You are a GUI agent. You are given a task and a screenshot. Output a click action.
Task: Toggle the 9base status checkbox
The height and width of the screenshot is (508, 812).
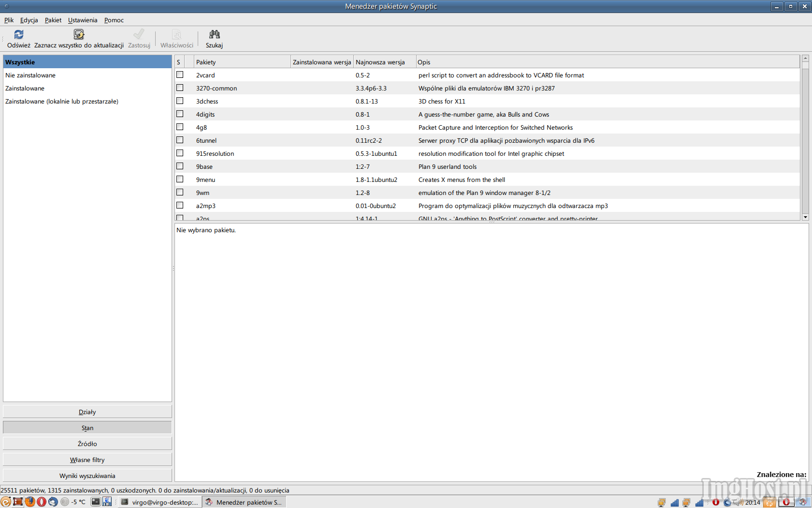click(x=180, y=166)
